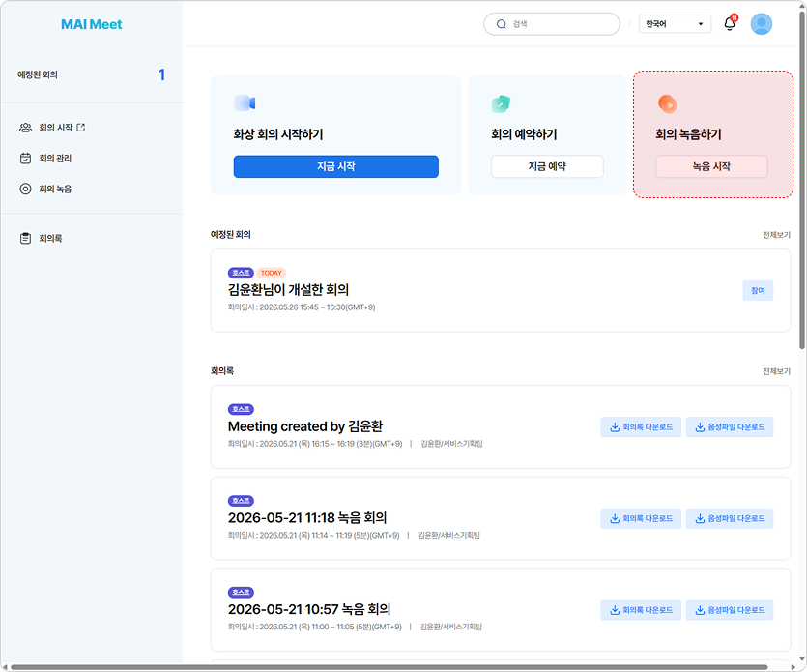Image resolution: width=807 pixels, height=672 pixels.
Task: Click the 회의 관리 calendar icon in sidebar
Action: point(25,158)
